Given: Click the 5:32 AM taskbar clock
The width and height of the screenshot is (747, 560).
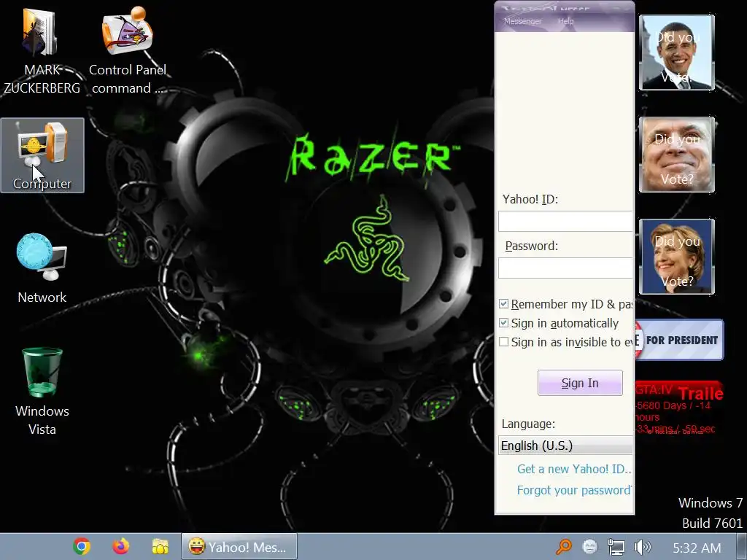Looking at the screenshot, I should click(697, 548).
